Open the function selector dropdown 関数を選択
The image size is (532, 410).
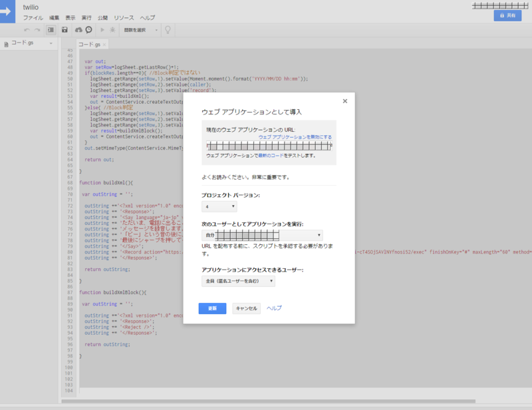coord(140,30)
